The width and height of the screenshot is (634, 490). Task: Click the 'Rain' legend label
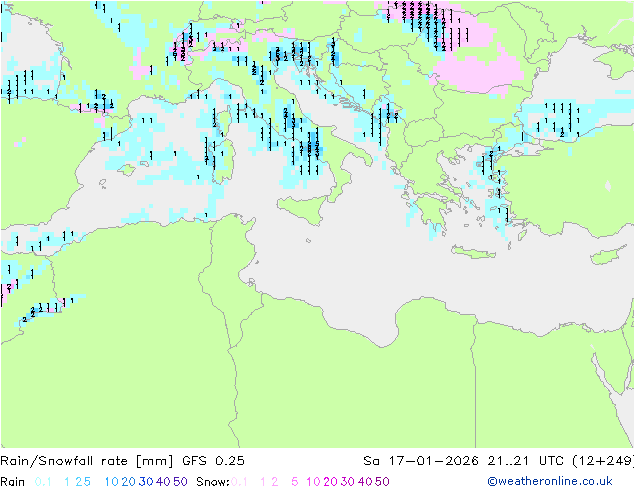click(13, 482)
